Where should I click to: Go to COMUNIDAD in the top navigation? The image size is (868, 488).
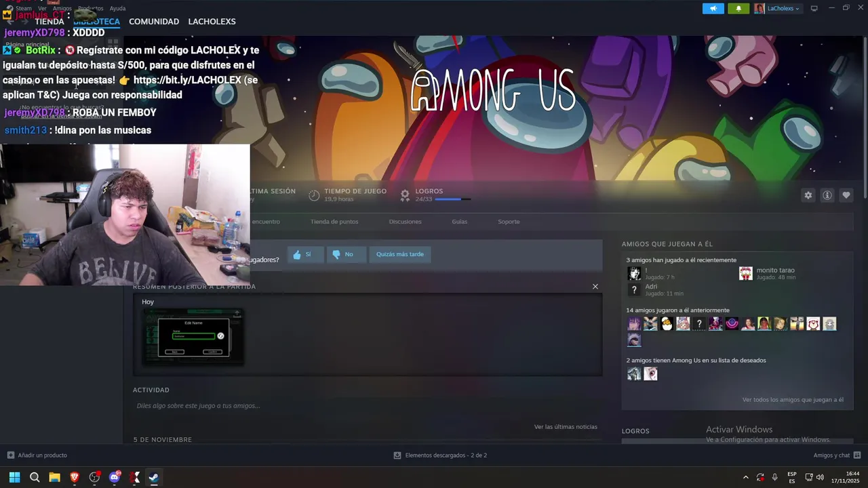pos(154,22)
